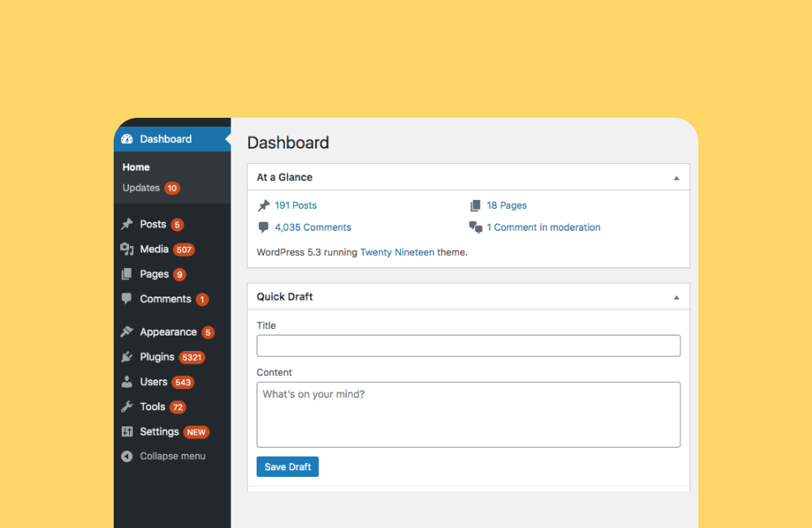Go to the Plugins menu label
Screen dimensions: 812x528
157,357
